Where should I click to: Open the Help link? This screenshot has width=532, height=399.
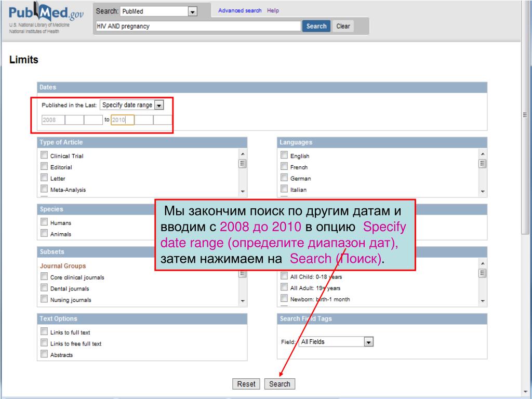273,10
